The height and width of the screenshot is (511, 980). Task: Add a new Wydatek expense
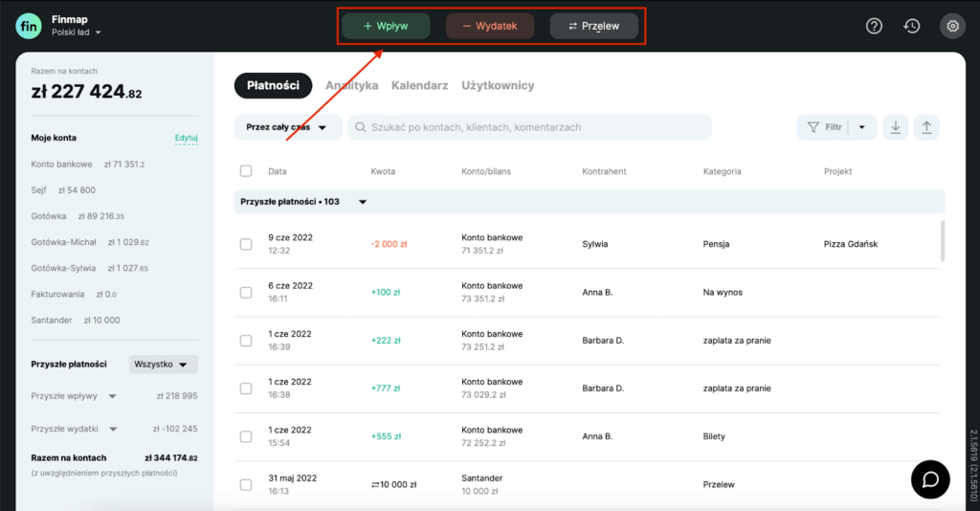(490, 26)
